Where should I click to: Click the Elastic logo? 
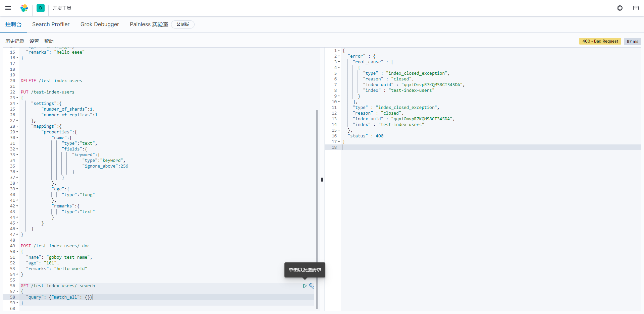[24, 8]
